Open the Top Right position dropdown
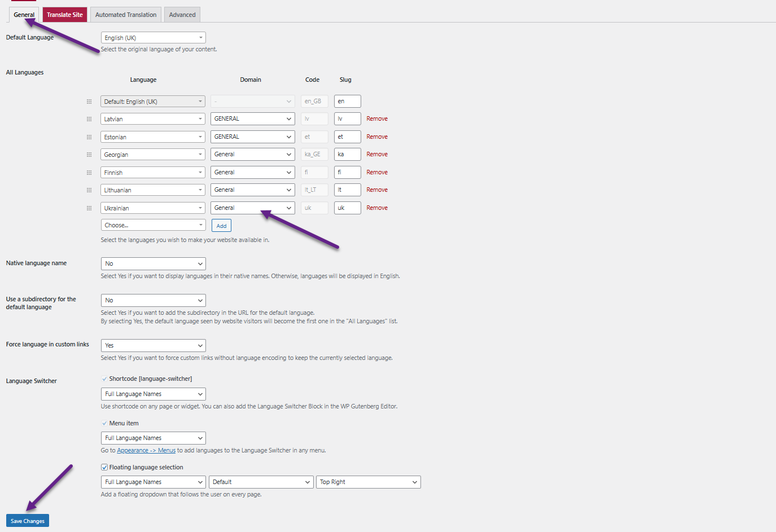 click(369, 482)
